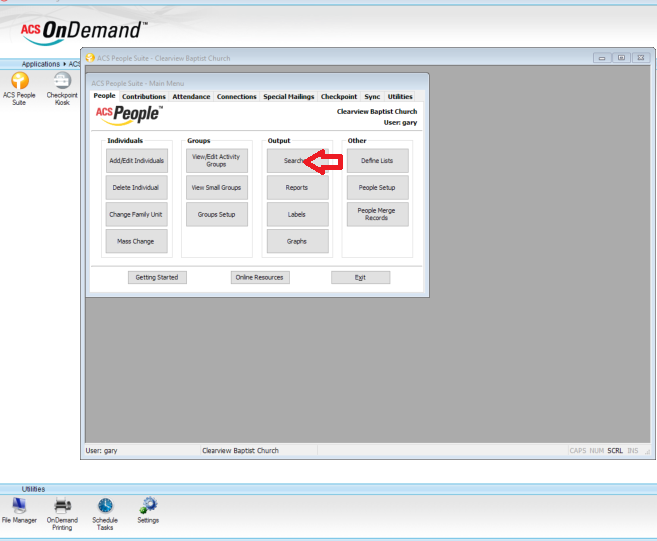Maximize the ACS People Suite window
657x541 pixels.
click(621, 58)
